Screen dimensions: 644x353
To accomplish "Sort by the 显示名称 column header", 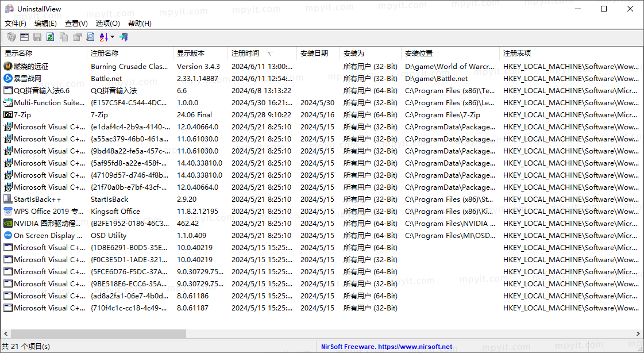I will [x=44, y=53].
